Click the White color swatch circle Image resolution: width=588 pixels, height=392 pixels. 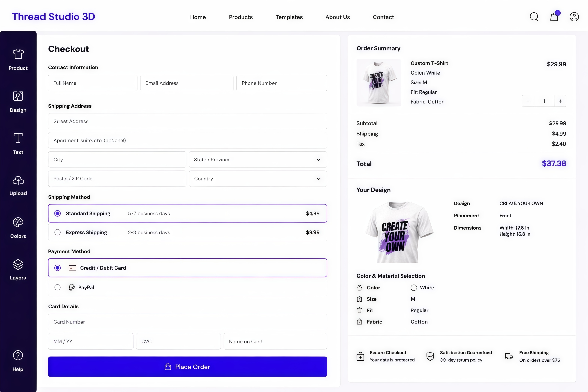click(414, 288)
